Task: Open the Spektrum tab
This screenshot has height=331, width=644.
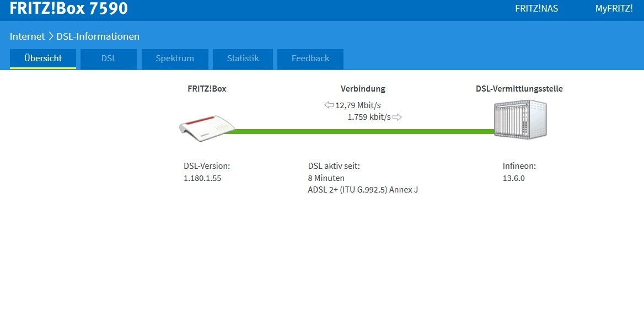Action: click(175, 58)
